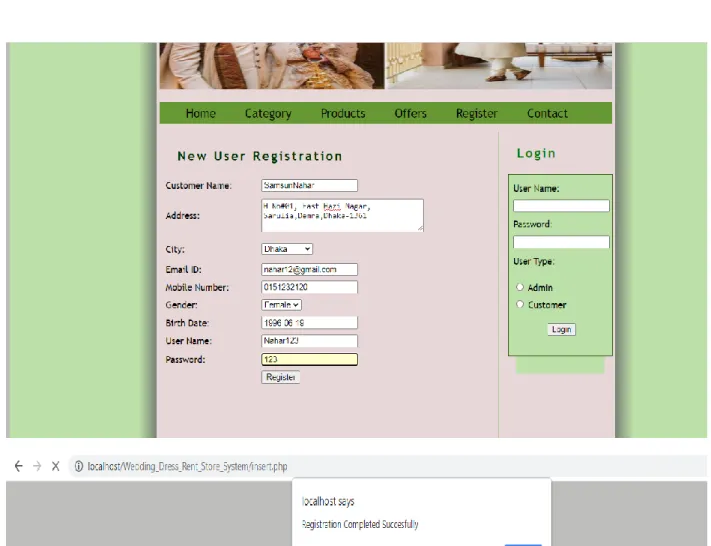Open the Register menu item
The image size is (711, 546).
[477, 113]
